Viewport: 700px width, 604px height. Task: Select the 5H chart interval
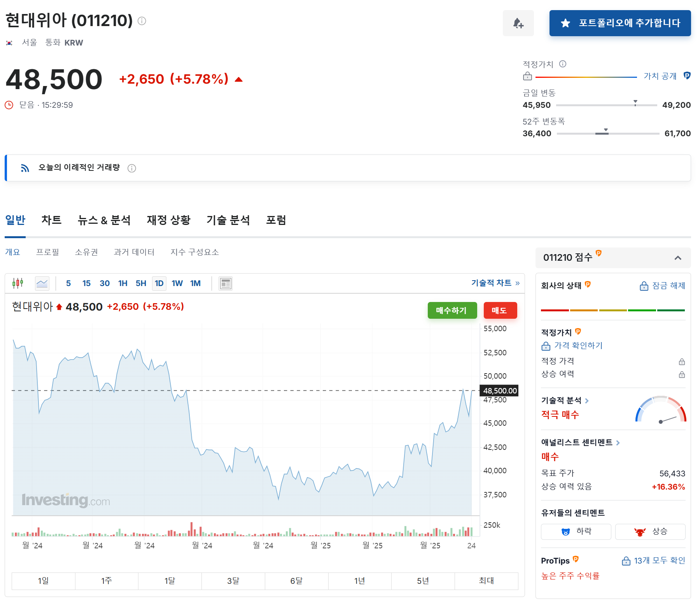141,283
